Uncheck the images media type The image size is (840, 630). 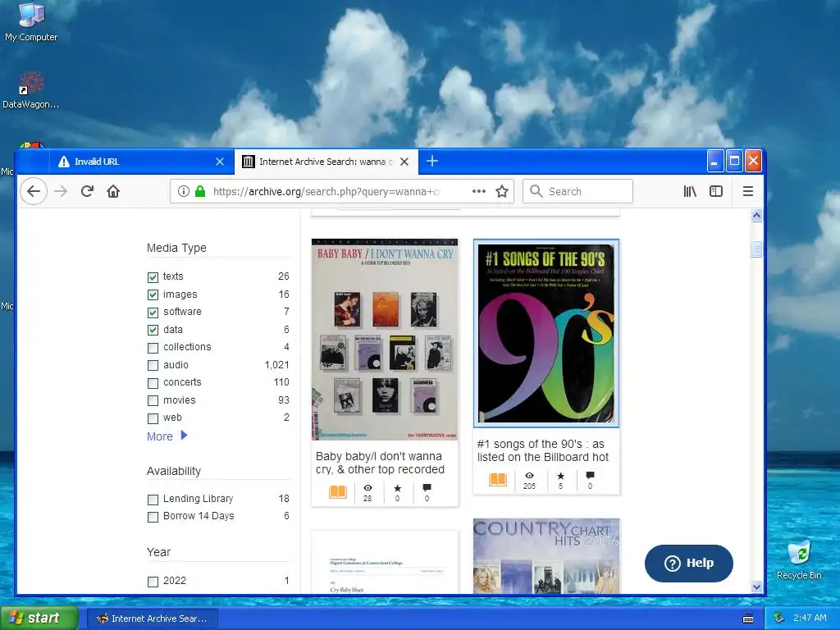coord(153,294)
